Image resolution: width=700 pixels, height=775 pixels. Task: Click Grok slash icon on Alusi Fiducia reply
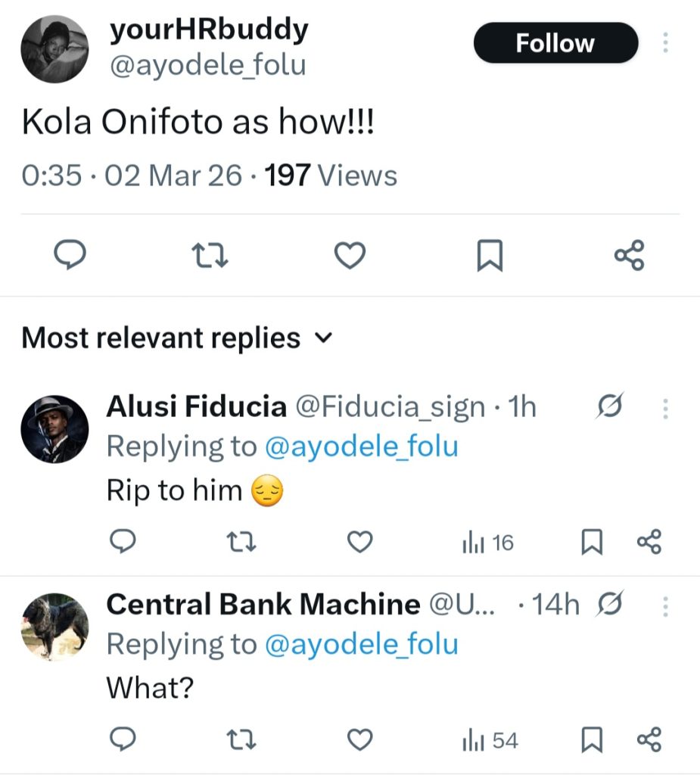(x=609, y=409)
